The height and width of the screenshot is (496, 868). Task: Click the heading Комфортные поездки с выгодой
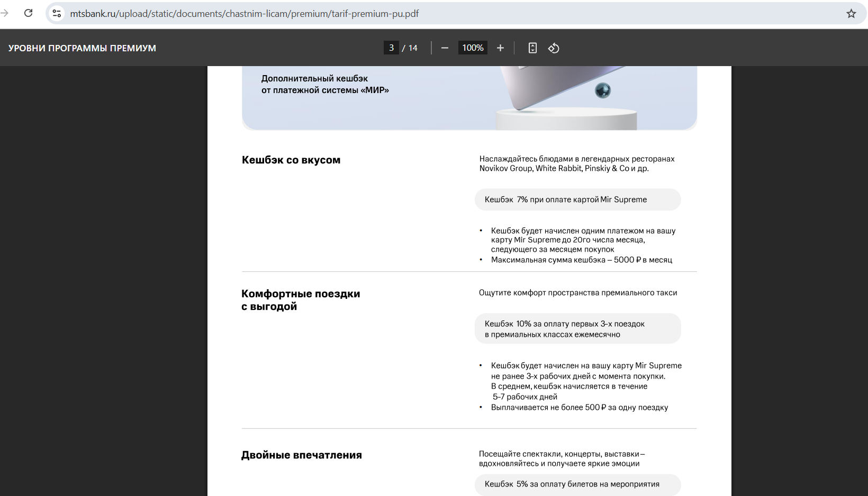(x=301, y=300)
